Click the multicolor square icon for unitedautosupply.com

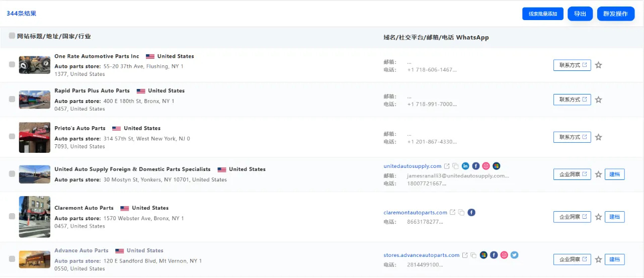497,166
